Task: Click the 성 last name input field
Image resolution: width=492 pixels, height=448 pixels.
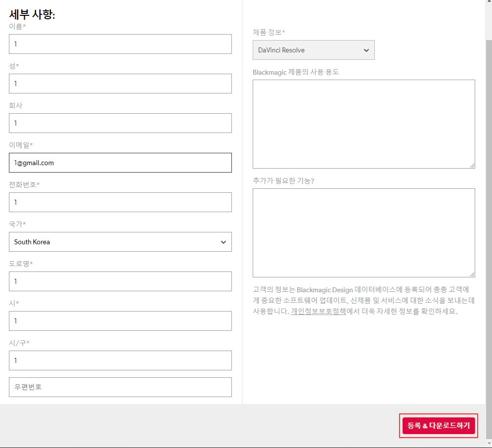Action: pyautogui.click(x=120, y=84)
